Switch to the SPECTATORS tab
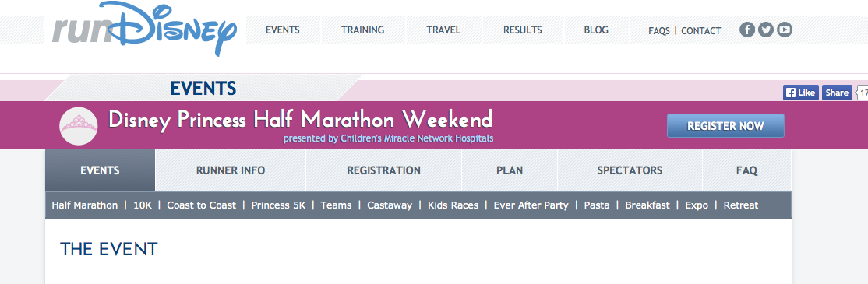Screen dimensions: 868x284 click(x=630, y=170)
